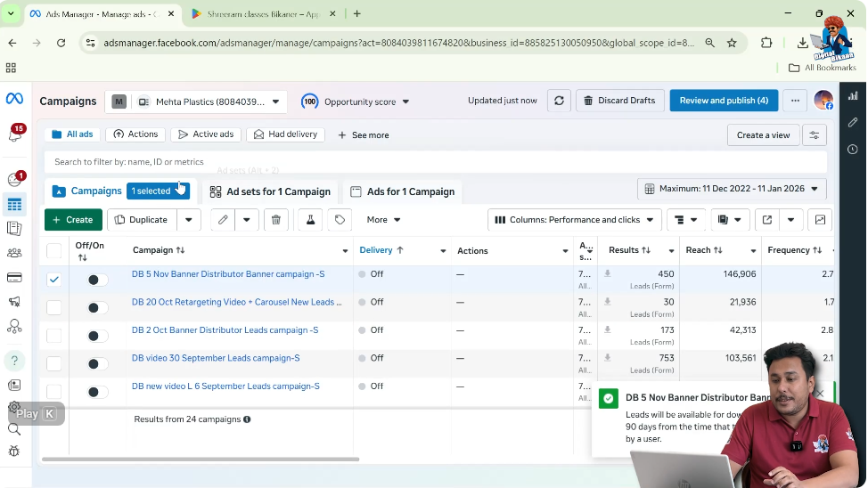Check DB video 30 September campaign checkbox
This screenshot has height=488, width=868.
[x=53, y=363]
